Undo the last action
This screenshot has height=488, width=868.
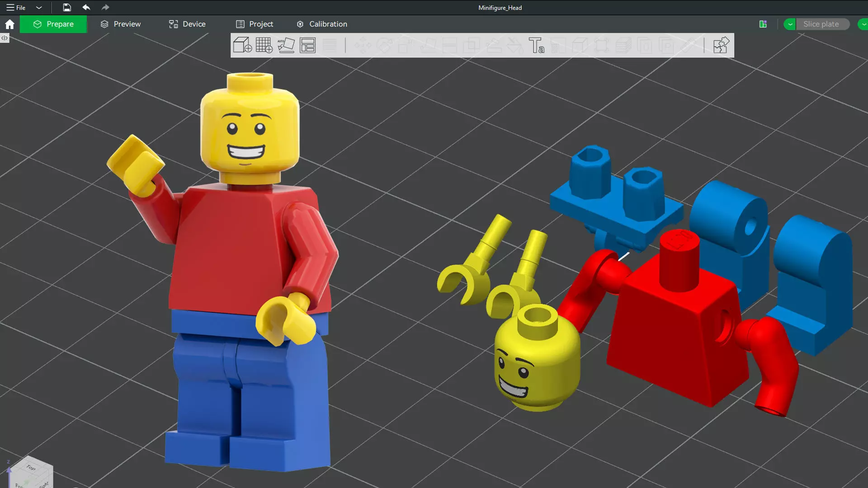point(86,7)
